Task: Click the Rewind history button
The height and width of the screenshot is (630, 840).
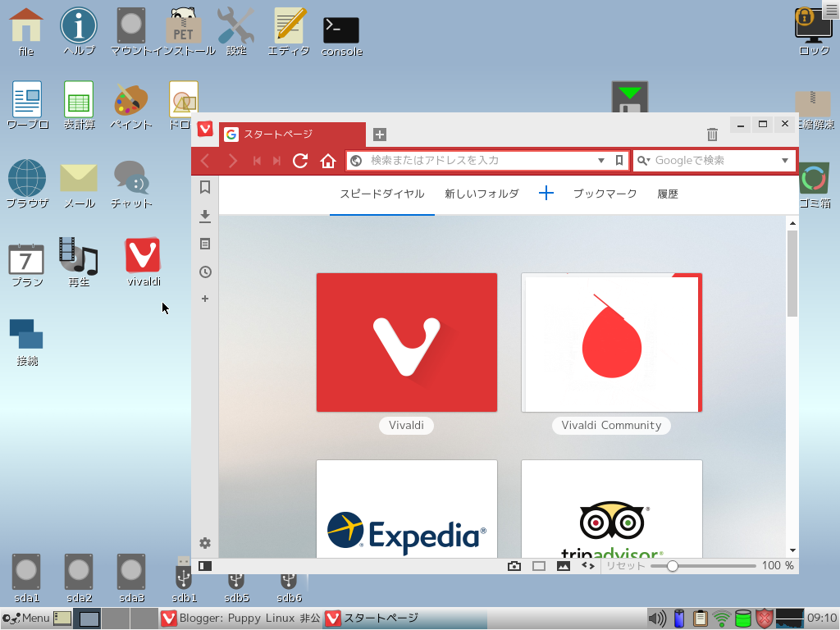Action: [x=257, y=161]
